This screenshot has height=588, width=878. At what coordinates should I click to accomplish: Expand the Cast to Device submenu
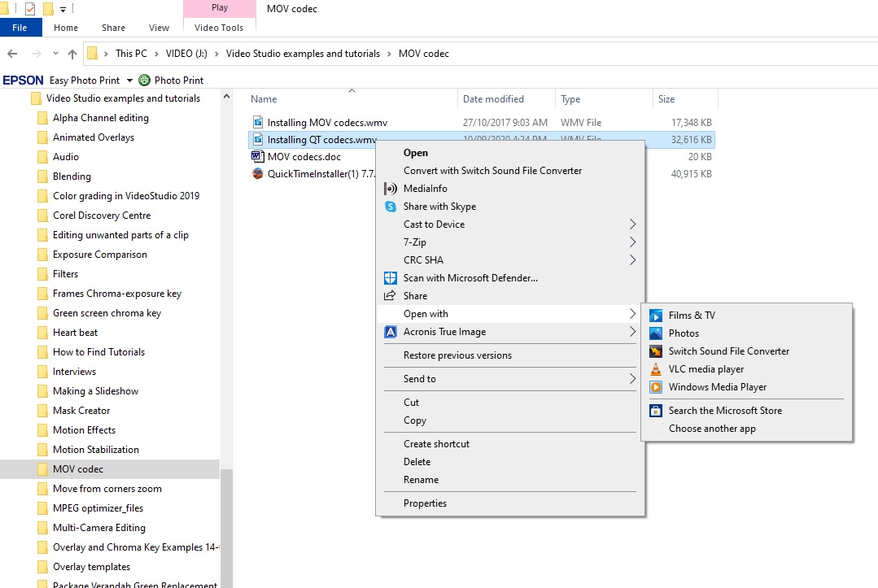[x=434, y=224]
